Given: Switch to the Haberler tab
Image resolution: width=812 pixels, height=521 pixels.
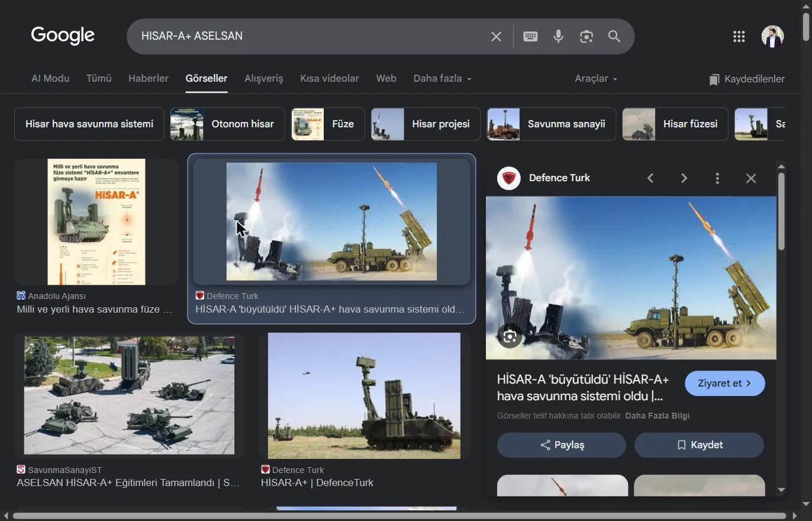Looking at the screenshot, I should coord(149,79).
